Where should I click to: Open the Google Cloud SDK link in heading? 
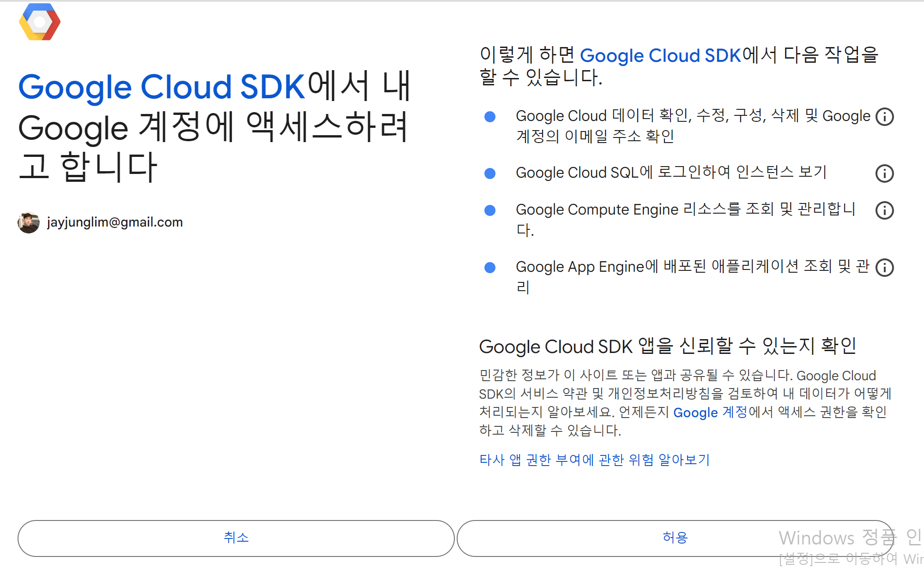[x=161, y=87]
